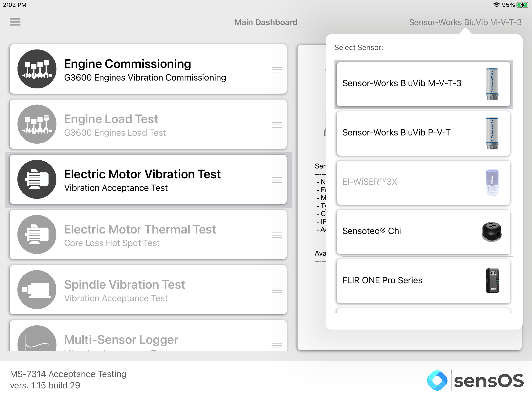Click the BluVib M-V-T-3 sensor image
Image resolution: width=532 pixels, height=399 pixels.
(x=492, y=84)
